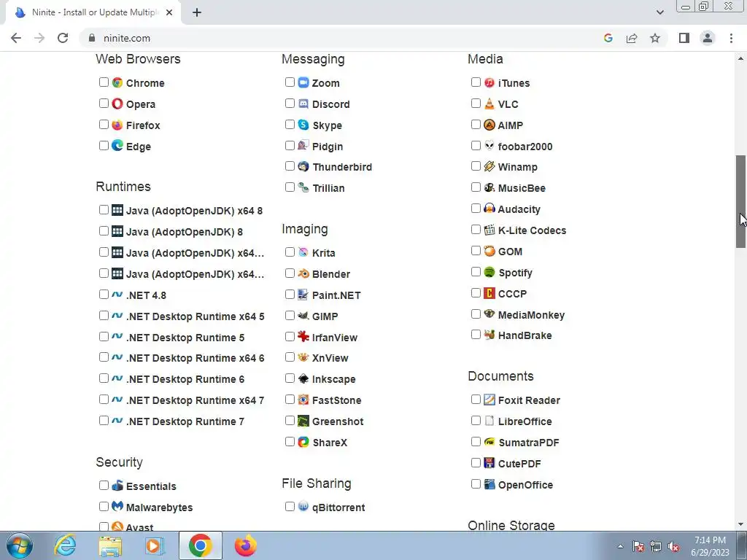This screenshot has height=560, width=747.
Task: Open Internet Explorer from the taskbar
Action: [65, 545]
